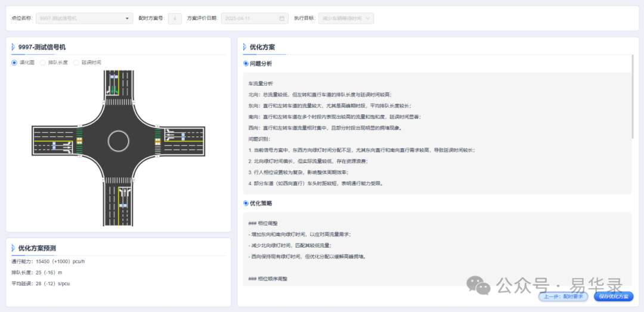Click the center island circle of the intersection
Viewport: 644px width, 312px height.
tap(119, 141)
